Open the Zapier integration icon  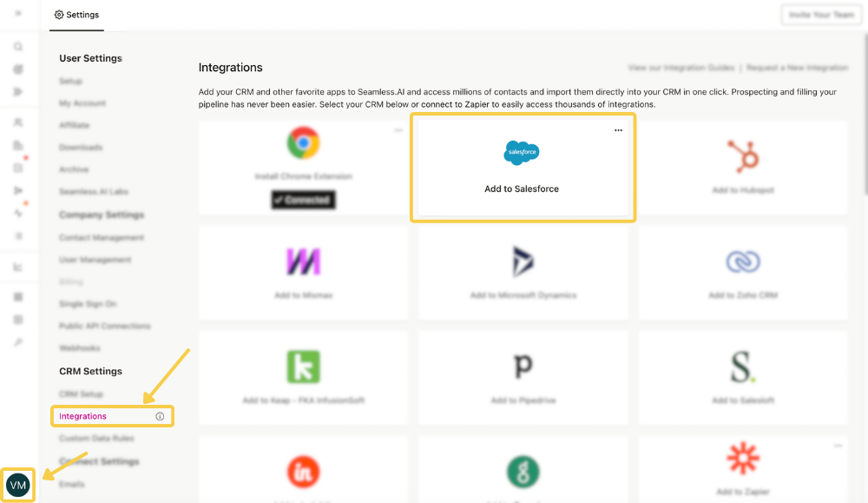point(742,458)
